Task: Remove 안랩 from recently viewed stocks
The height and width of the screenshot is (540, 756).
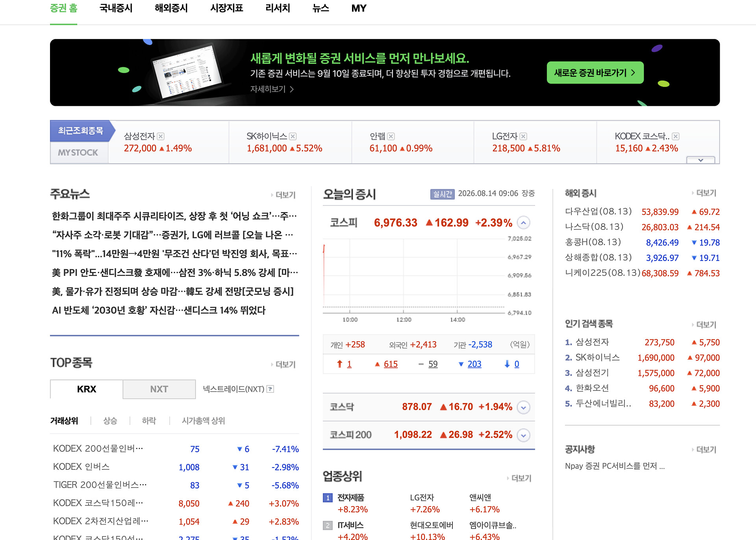Action: pyautogui.click(x=391, y=136)
